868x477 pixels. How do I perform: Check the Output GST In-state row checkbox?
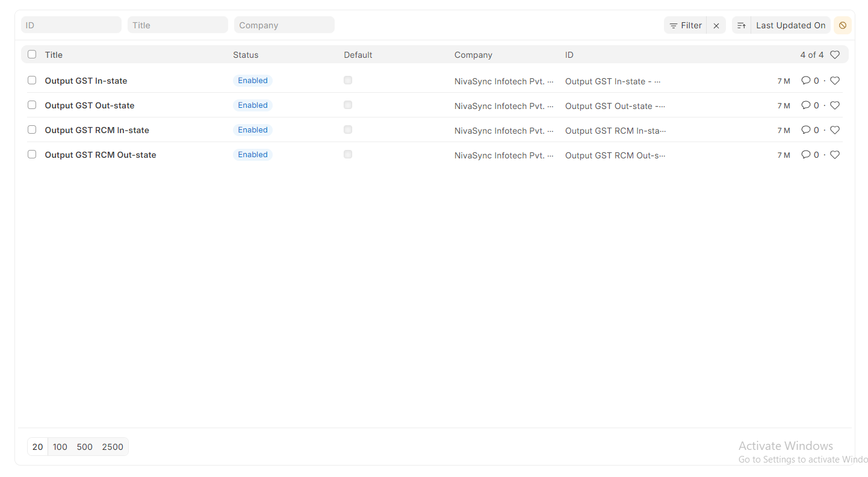pos(32,81)
